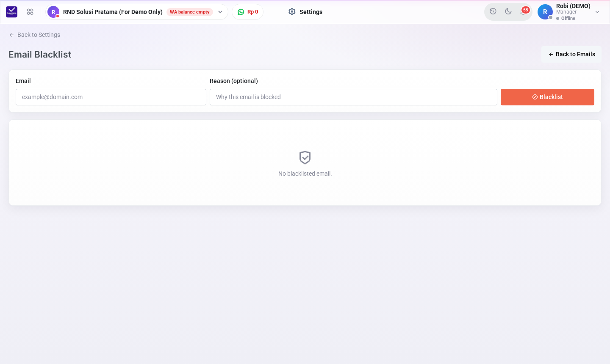Click the SuperApp logo icon
Image resolution: width=610 pixels, height=364 pixels.
[x=11, y=12]
